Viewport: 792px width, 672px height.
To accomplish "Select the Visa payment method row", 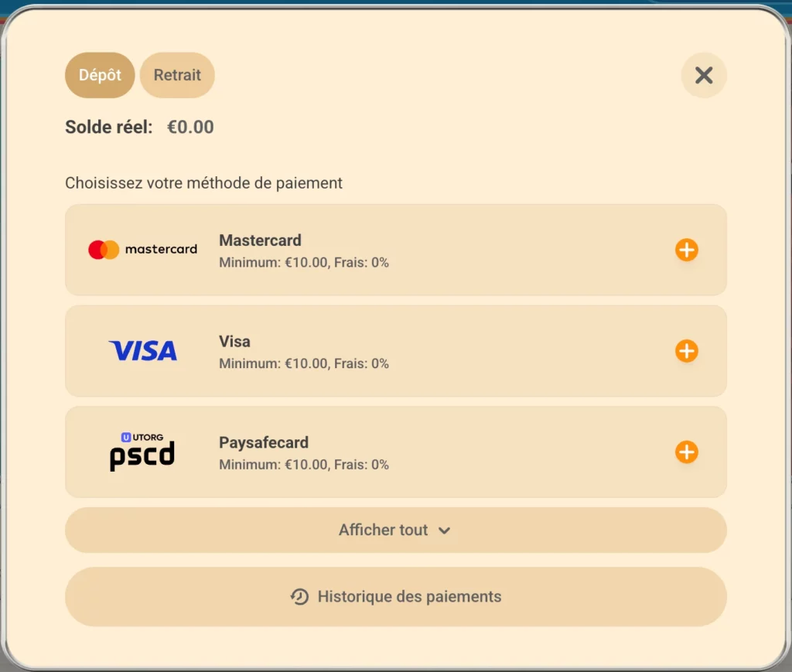I will [395, 351].
